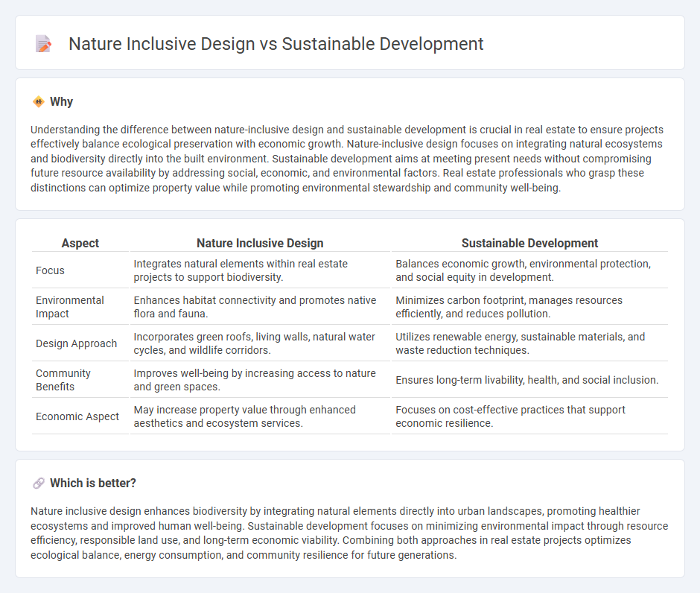Select the page title Nature Inclusive Design vs Sustainable Development
The width and height of the screenshot is (700, 593).
(x=276, y=44)
